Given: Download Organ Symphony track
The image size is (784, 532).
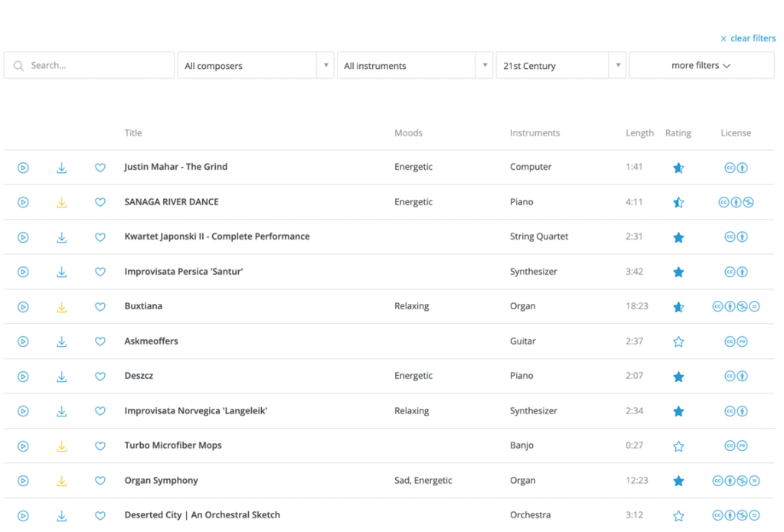Looking at the screenshot, I should point(62,481).
